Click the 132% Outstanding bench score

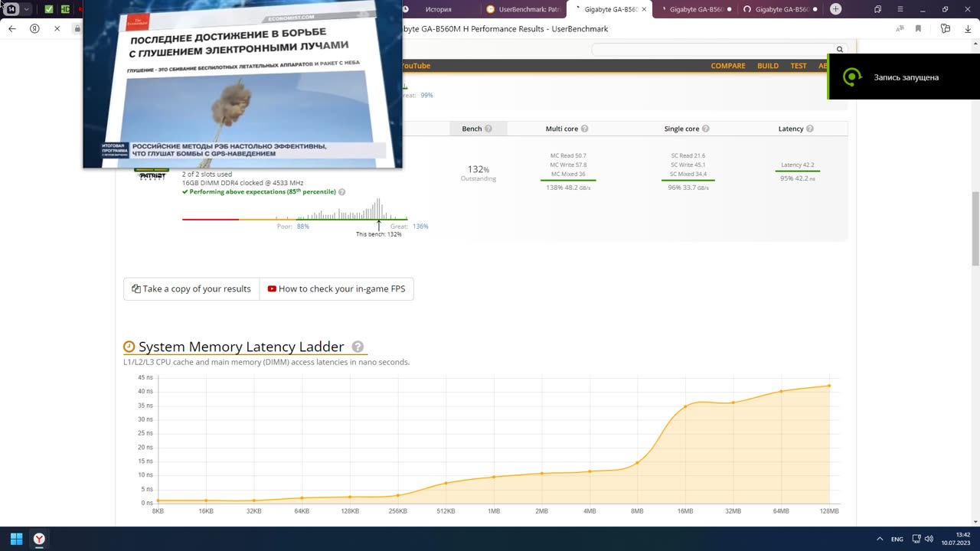click(x=479, y=173)
